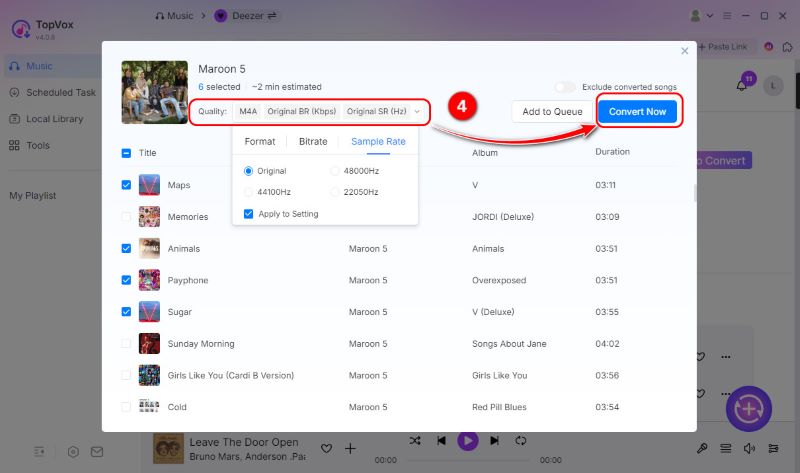Switch to the Format tab

[x=260, y=141]
